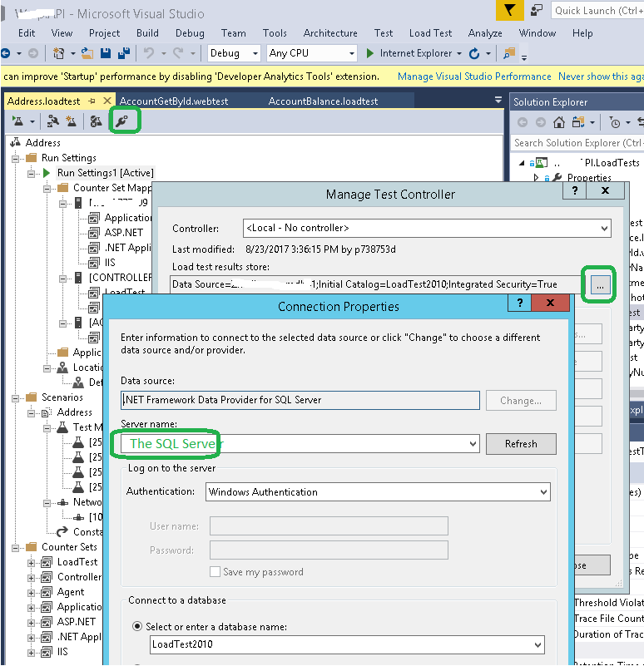Open the Build menu
The height and width of the screenshot is (666, 644).
147,33
